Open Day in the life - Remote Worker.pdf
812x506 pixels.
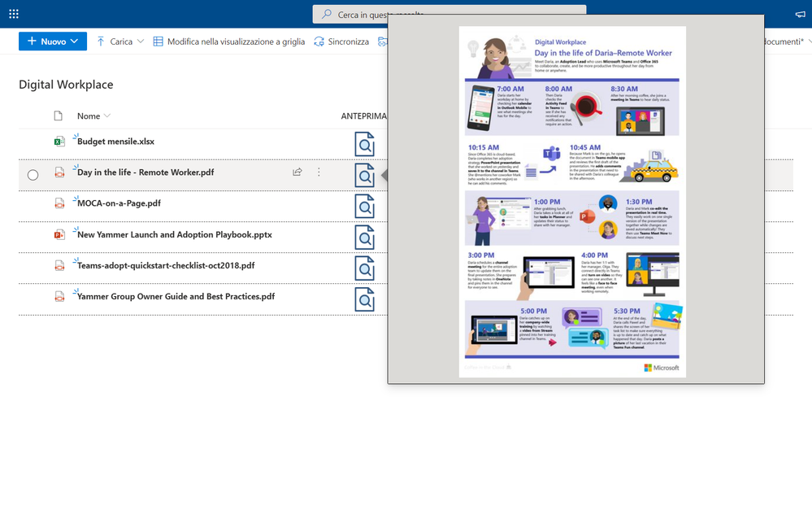point(145,172)
